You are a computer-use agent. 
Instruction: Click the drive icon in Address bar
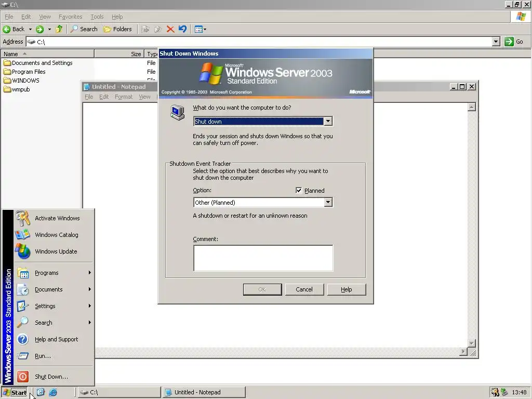pos(31,42)
